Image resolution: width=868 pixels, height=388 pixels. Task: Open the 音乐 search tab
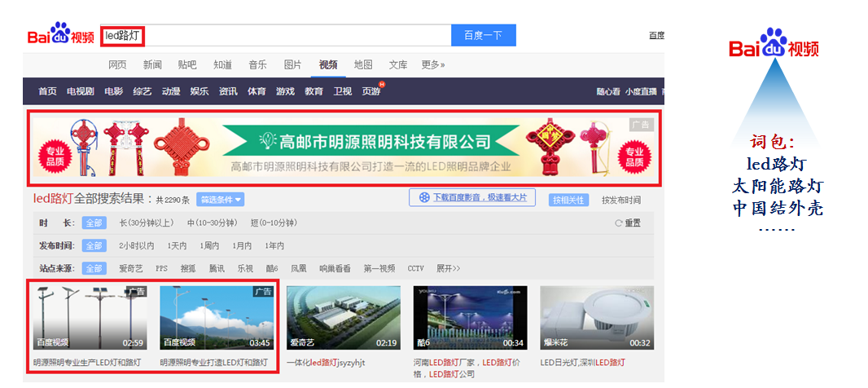[257, 65]
